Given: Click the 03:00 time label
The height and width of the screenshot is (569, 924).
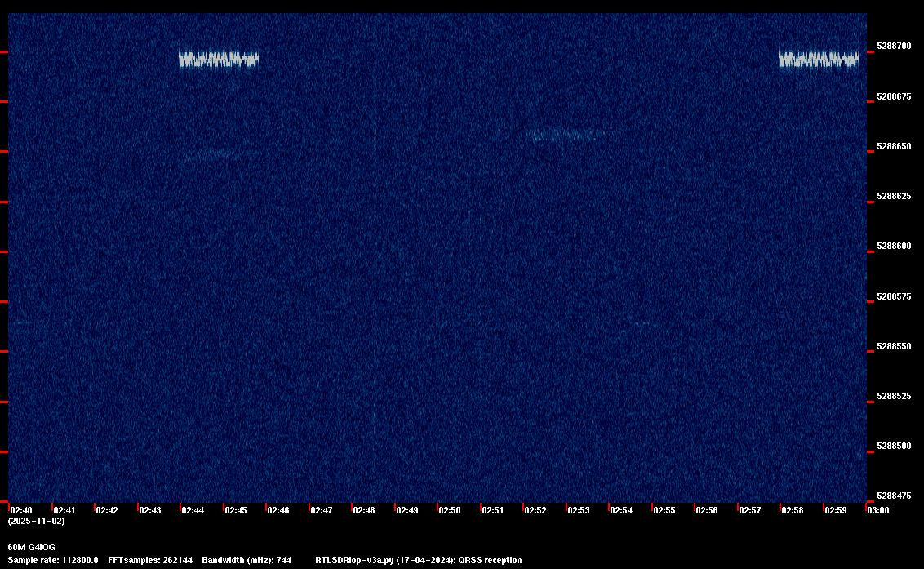Looking at the screenshot, I should (x=878, y=510).
